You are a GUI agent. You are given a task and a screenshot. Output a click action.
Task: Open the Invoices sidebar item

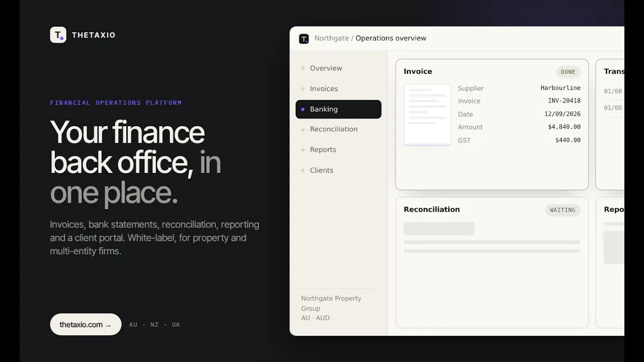(338, 88)
